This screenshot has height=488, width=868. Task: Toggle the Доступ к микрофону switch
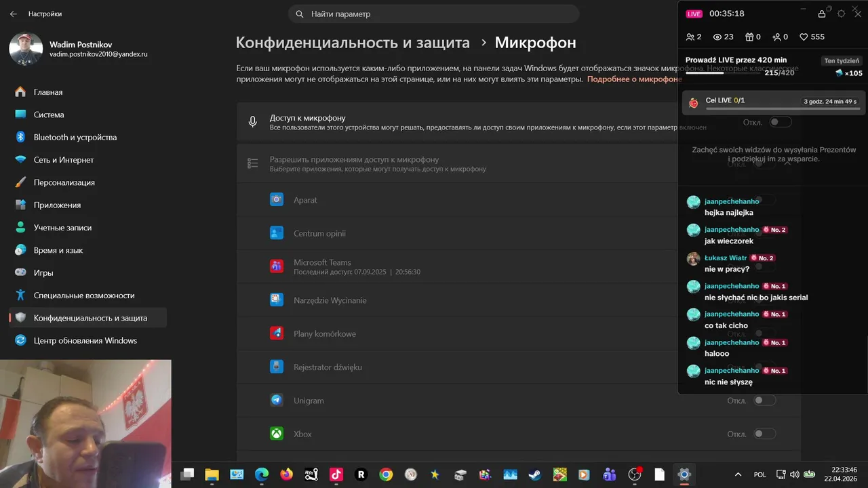click(781, 122)
